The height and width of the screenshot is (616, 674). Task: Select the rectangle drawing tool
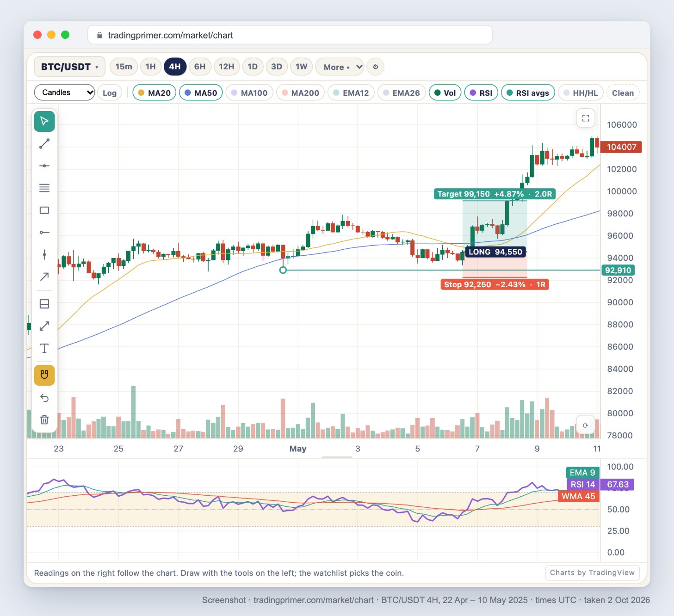click(x=44, y=210)
